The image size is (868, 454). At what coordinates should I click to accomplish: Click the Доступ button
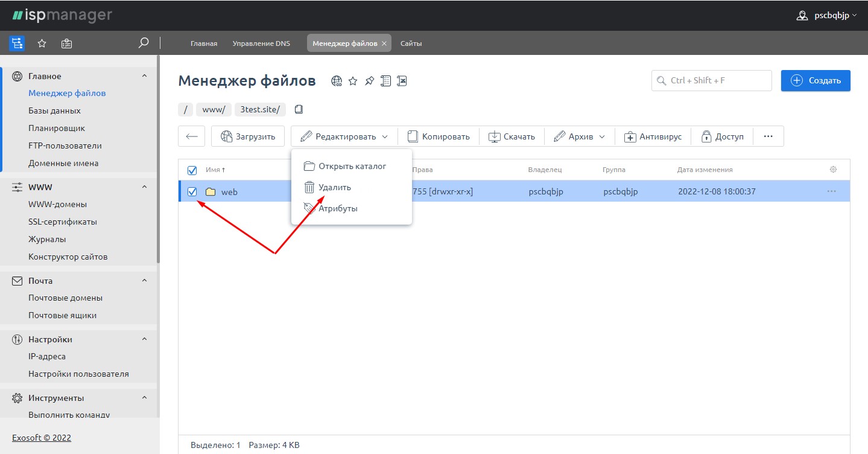click(723, 136)
